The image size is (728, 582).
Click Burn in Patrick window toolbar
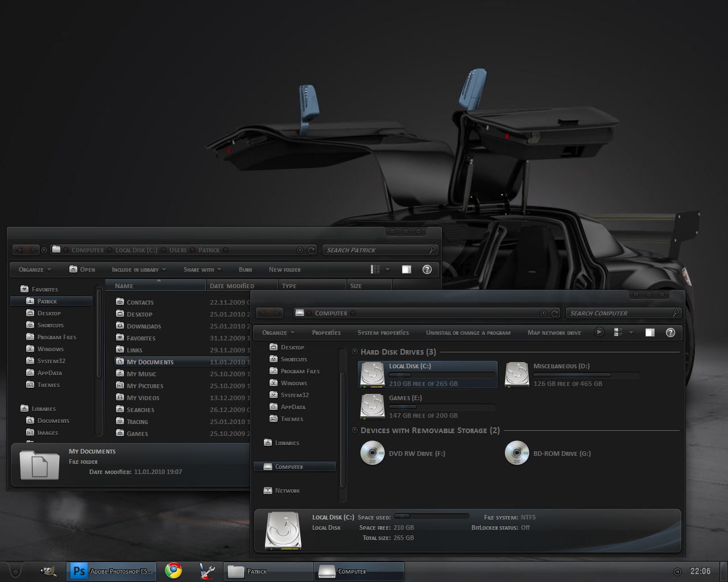coord(246,269)
